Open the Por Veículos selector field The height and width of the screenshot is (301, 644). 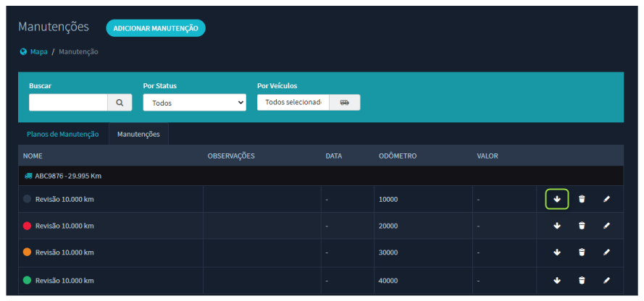pyautogui.click(x=293, y=103)
